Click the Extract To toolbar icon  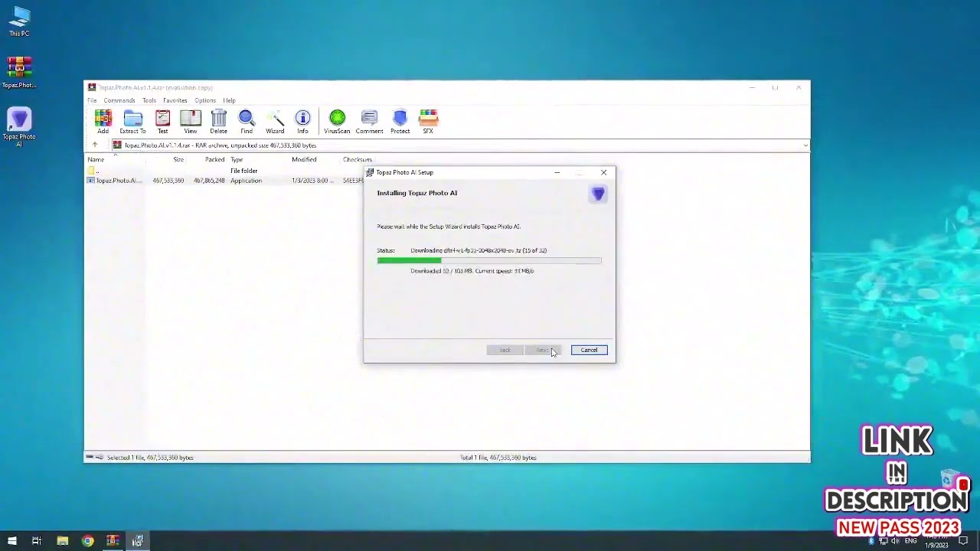[132, 122]
